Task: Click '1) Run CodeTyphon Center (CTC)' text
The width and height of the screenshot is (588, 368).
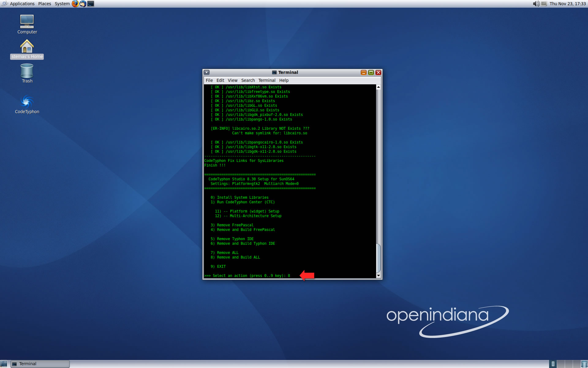Action: pos(243,202)
